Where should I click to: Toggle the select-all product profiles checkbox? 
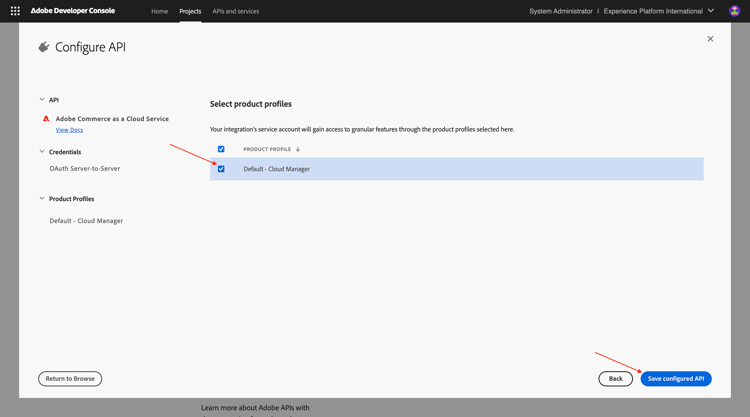221,149
